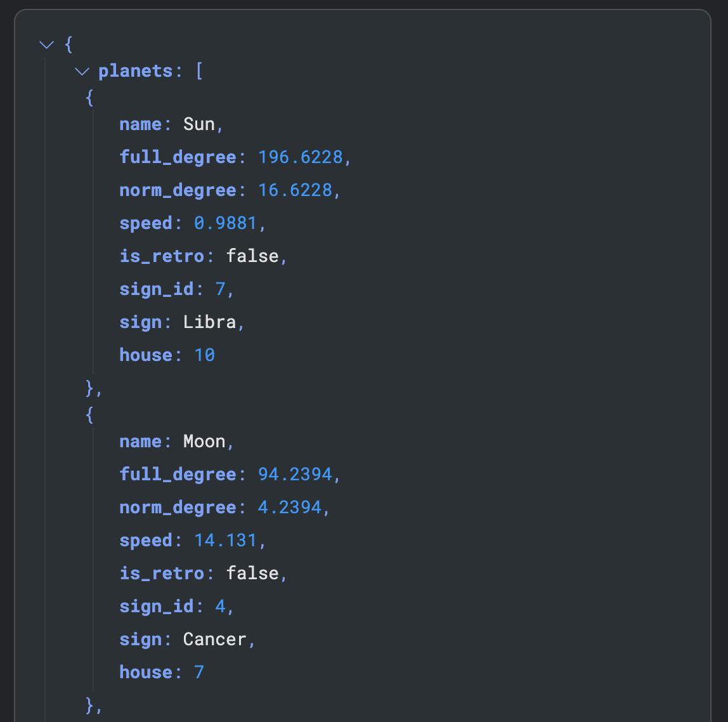Click the opening bracket after planets
728x722 pixels.
pyautogui.click(x=199, y=71)
